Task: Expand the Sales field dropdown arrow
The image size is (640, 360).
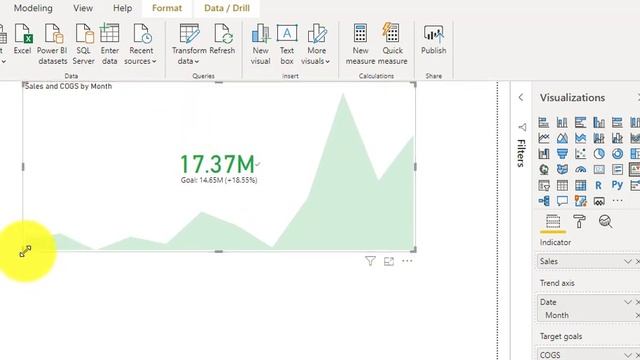Action: click(627, 261)
